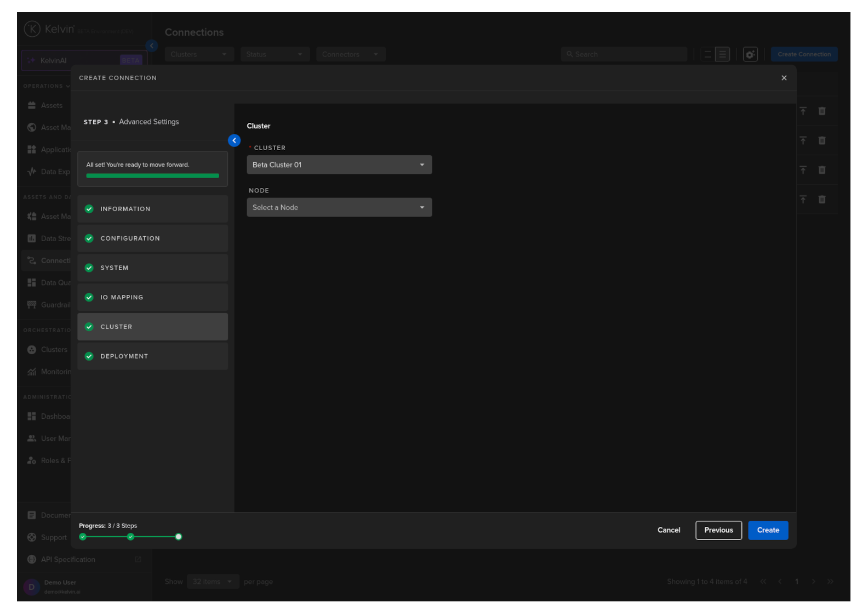
Task: Click the last progress step marker
Action: pos(178,537)
